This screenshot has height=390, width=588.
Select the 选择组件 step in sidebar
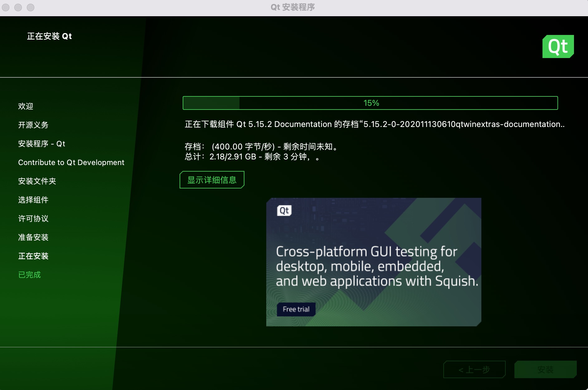click(x=33, y=200)
